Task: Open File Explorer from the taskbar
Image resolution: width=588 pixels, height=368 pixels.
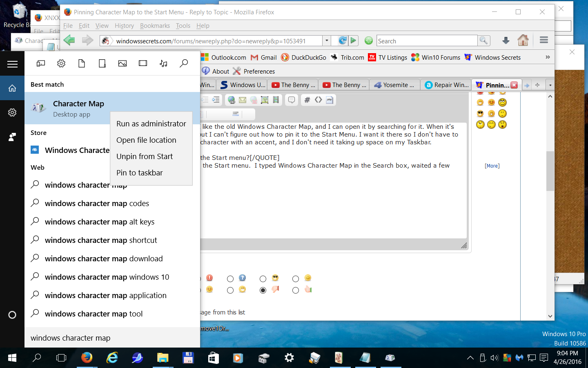Action: pos(163,358)
